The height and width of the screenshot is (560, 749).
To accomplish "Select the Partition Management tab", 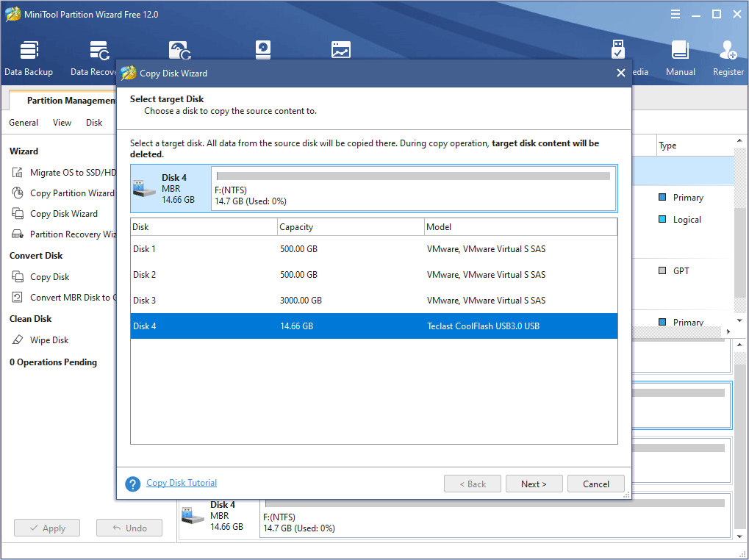I will click(x=63, y=100).
